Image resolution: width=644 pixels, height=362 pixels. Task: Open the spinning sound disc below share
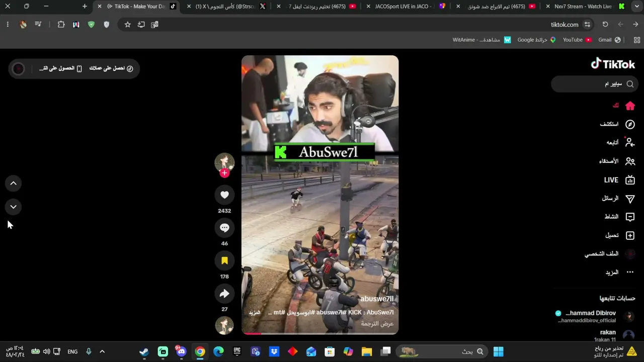(224, 325)
